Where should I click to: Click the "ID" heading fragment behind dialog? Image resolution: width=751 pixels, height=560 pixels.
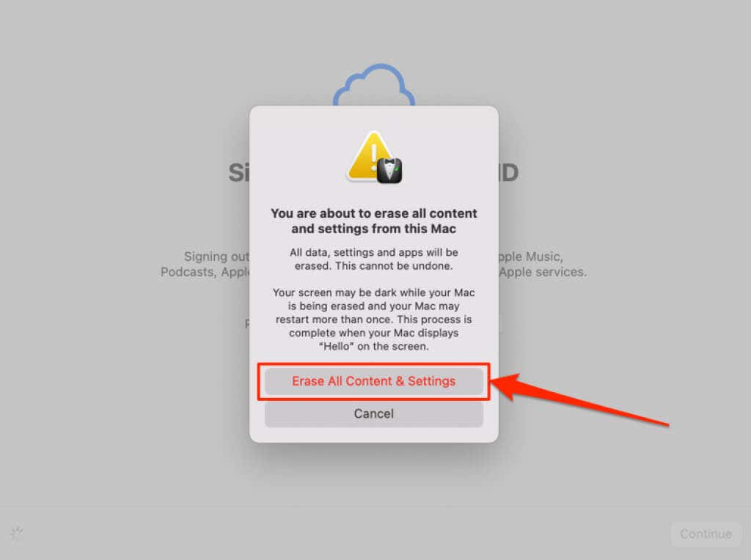(x=509, y=172)
